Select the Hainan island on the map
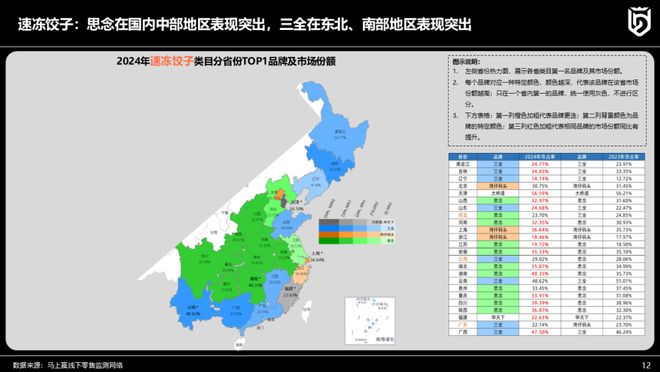 coord(239,345)
